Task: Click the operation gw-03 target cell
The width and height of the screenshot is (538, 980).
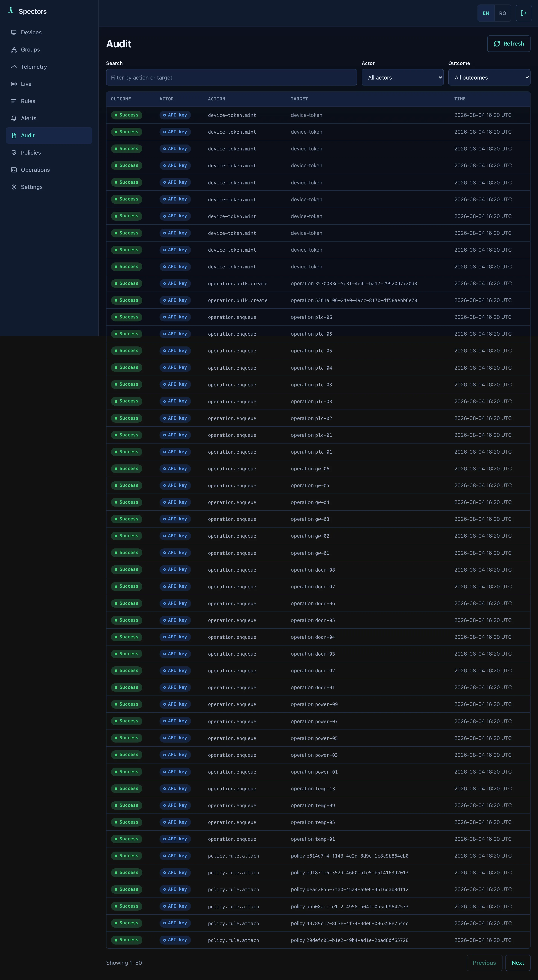Action: pos(310,519)
